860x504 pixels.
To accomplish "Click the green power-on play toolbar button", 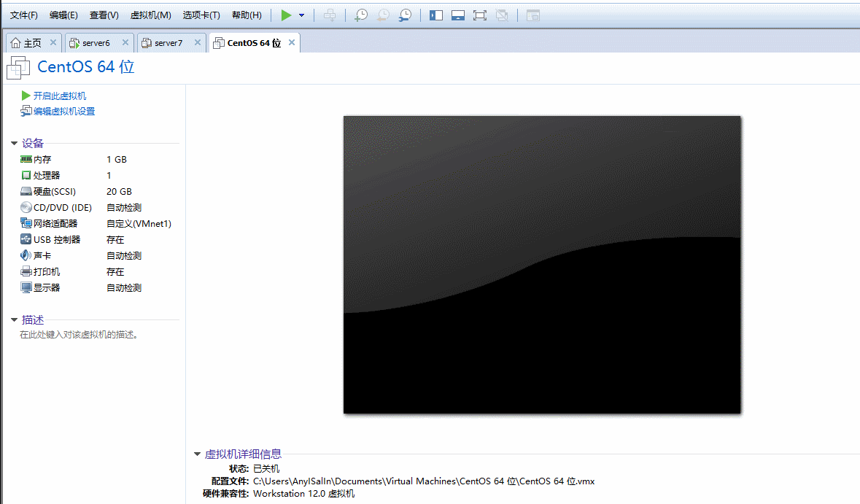I will point(286,15).
